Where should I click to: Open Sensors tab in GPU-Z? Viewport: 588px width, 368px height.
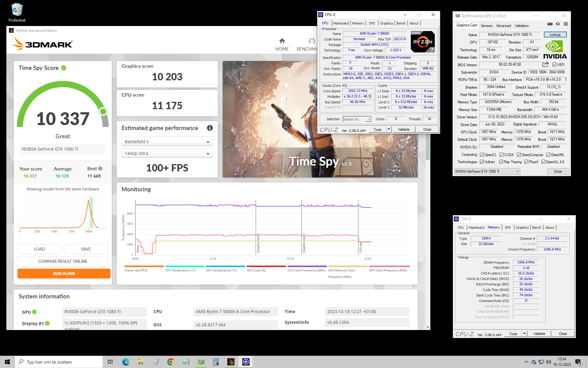click(x=486, y=26)
